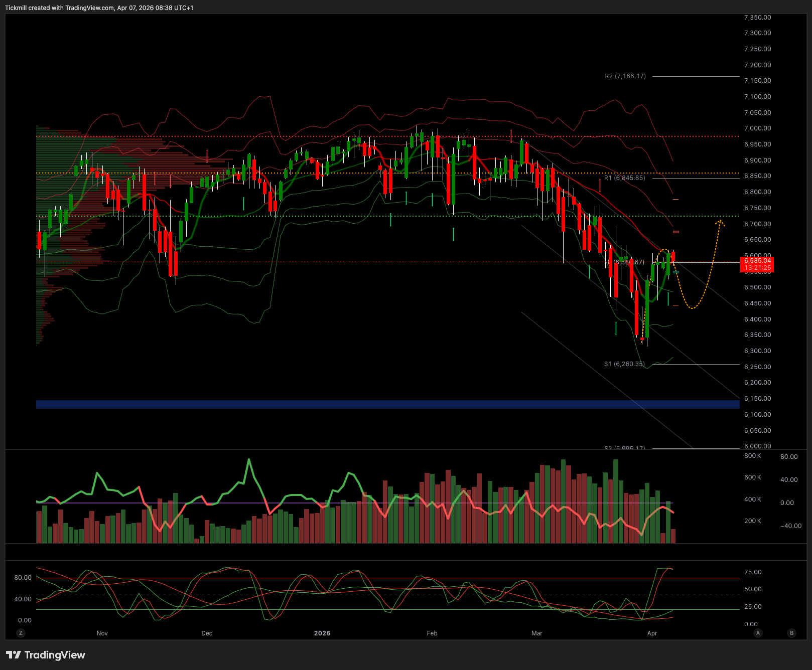This screenshot has width=812, height=670.
Task: Click the Tickmill created with TradingView.com header text
Action: click(99, 8)
